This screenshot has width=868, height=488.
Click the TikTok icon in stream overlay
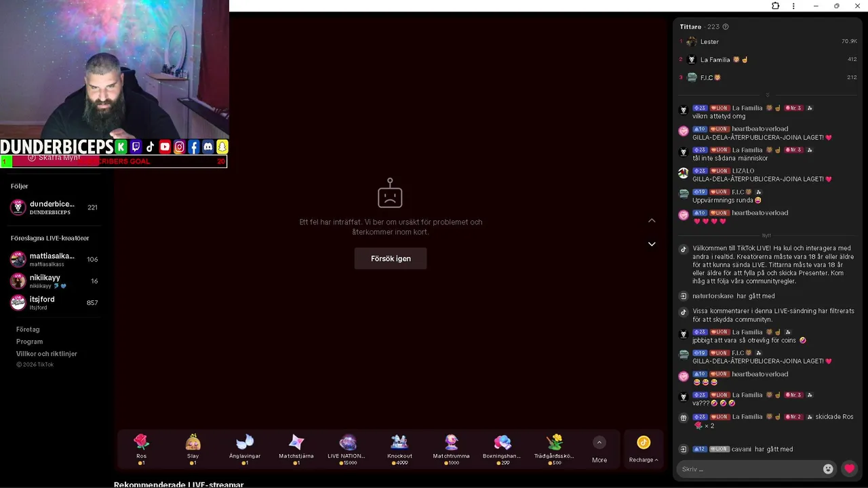coord(150,147)
